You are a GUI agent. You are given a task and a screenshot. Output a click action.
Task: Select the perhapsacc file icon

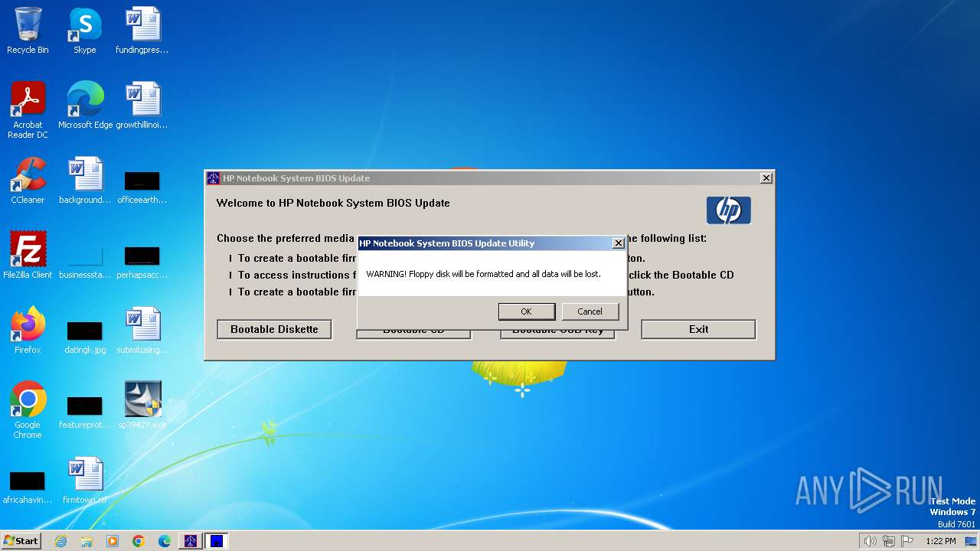pos(142,262)
